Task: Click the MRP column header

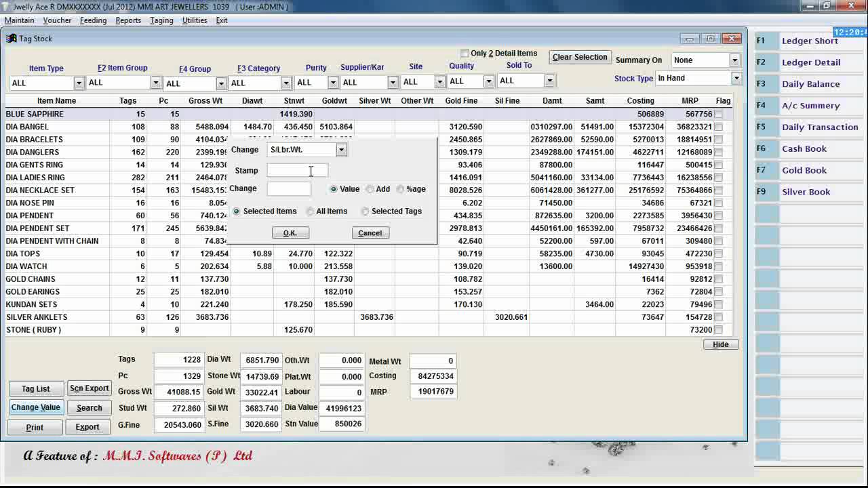Action: pos(690,101)
